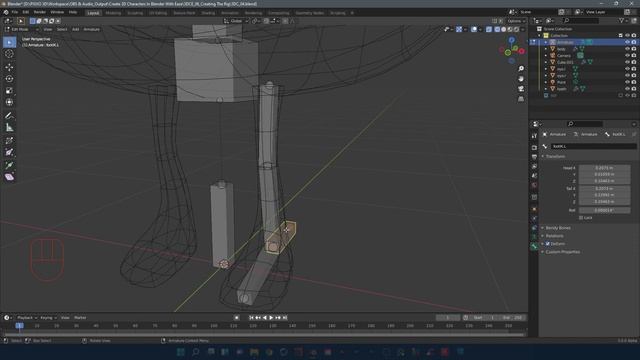The width and height of the screenshot is (640, 360).
Task: Hide the Armature object in viewport
Action: click(627, 42)
